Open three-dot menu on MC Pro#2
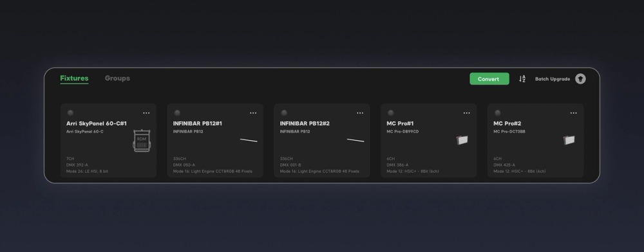 click(x=573, y=113)
